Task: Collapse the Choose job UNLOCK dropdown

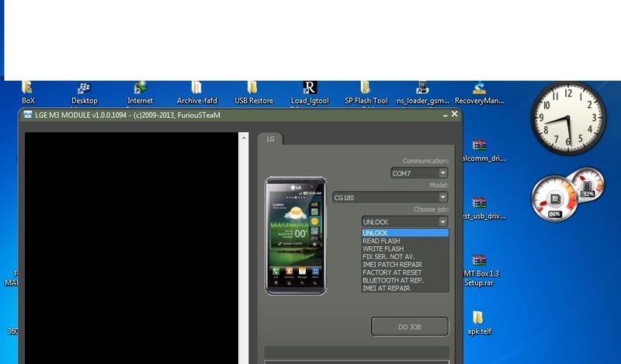Action: pyautogui.click(x=442, y=222)
